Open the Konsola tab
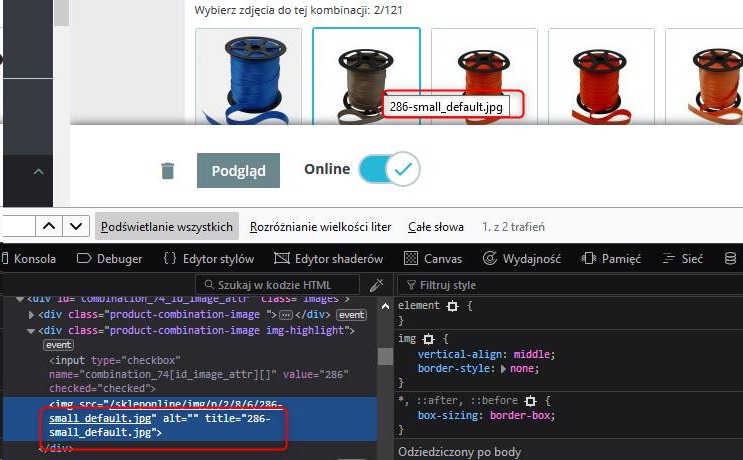 coord(29,259)
